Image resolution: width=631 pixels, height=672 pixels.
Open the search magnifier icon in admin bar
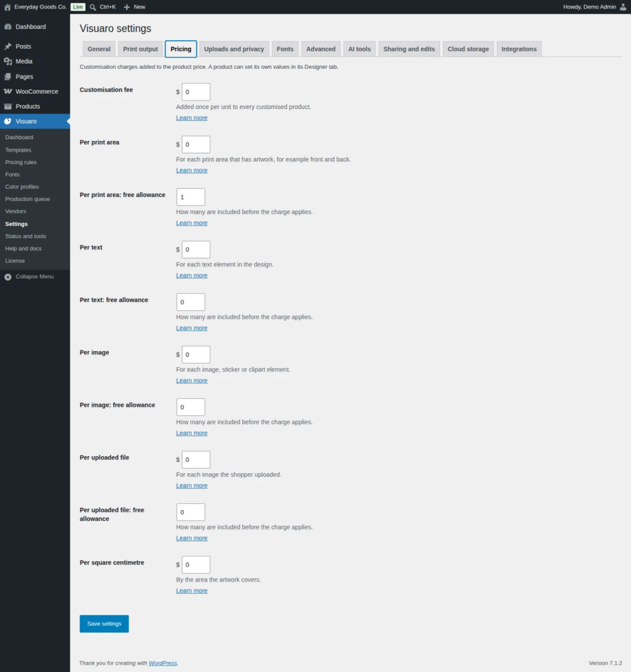pos(93,7)
